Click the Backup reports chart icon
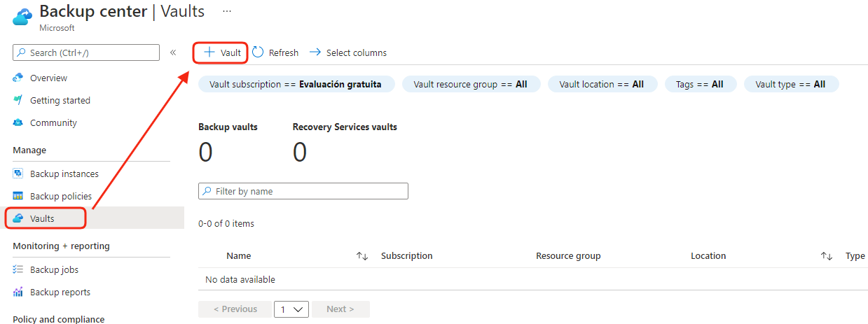The width and height of the screenshot is (868, 324). 18,292
